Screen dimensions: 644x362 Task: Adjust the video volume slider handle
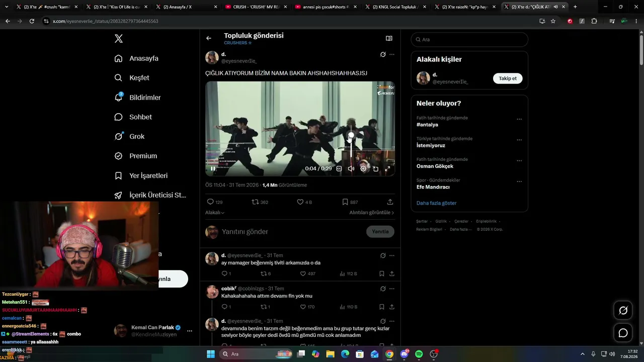pyautogui.click(x=351, y=135)
